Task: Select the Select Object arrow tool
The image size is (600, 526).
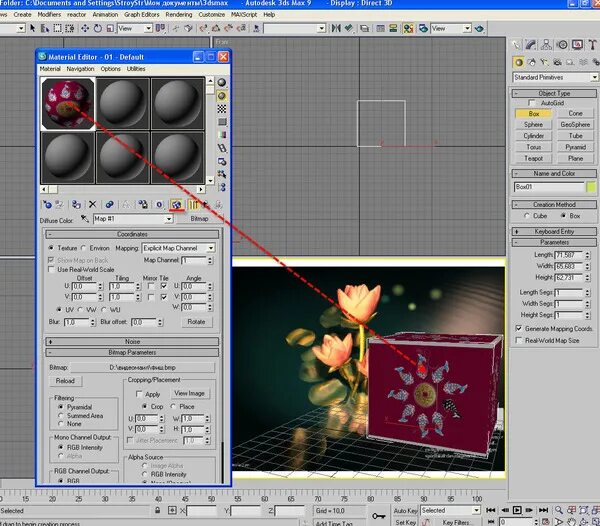Action: (33, 28)
